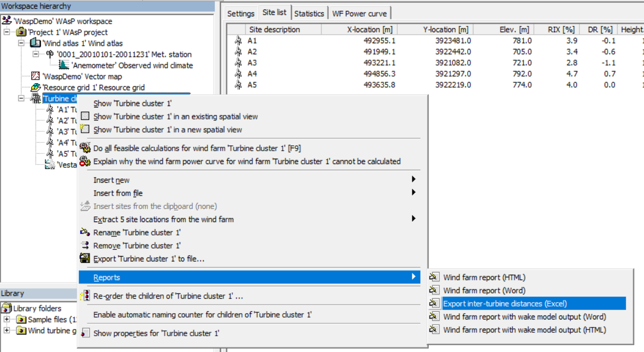Click the turbine icon beside site A3
644x352 pixels.
[x=238, y=63]
